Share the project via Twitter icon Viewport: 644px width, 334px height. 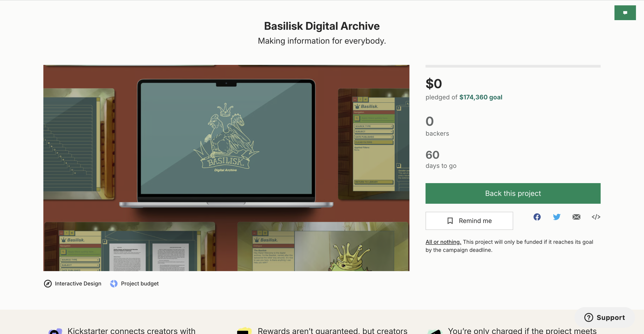coord(556,217)
